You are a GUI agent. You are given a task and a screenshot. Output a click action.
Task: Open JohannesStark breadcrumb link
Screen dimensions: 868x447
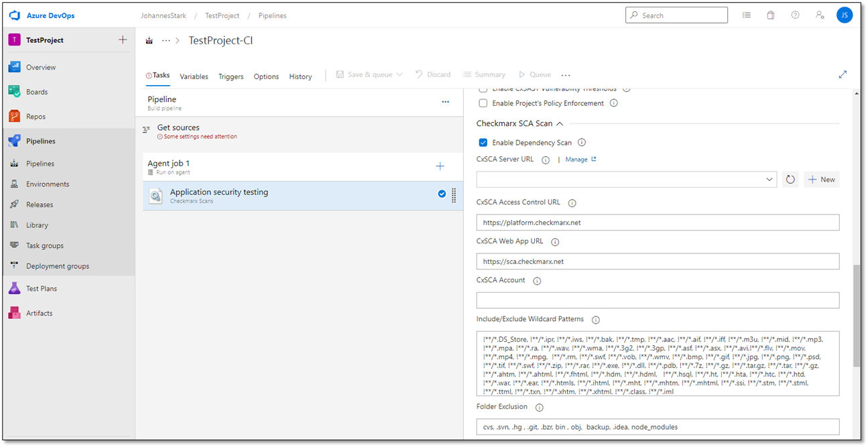pos(164,15)
